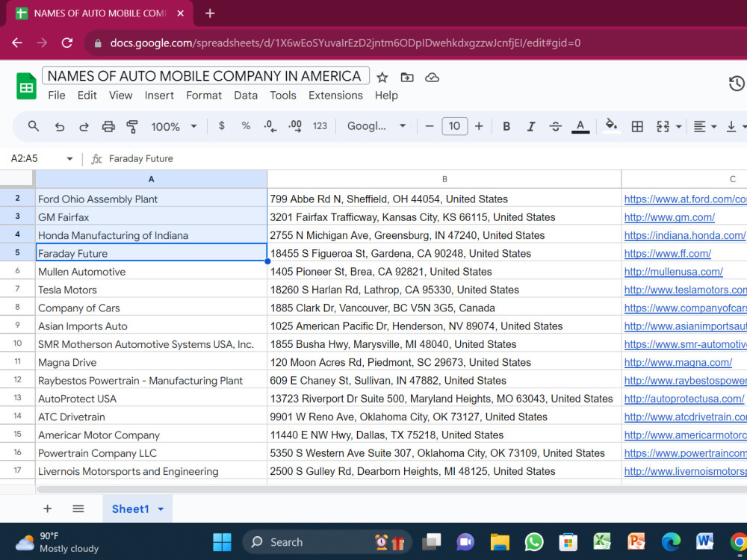The image size is (747, 560).
Task: Click the font size field
Action: (x=454, y=126)
